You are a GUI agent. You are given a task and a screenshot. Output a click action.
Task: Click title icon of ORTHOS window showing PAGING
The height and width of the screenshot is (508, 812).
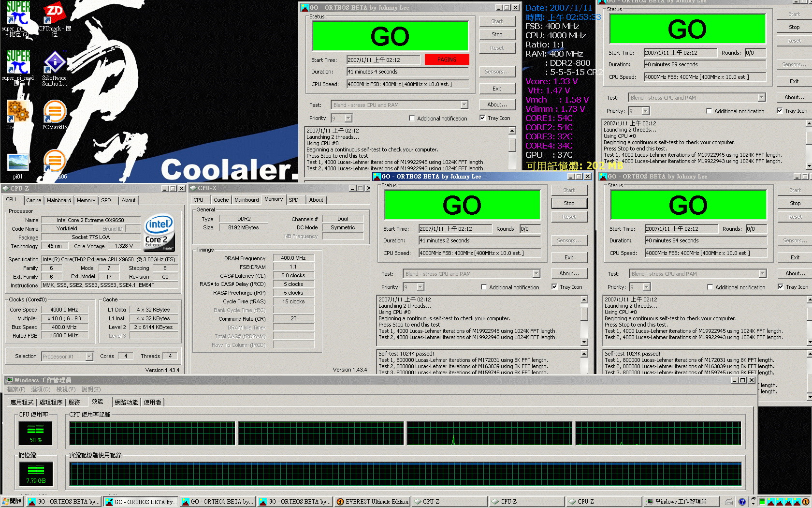(x=305, y=8)
